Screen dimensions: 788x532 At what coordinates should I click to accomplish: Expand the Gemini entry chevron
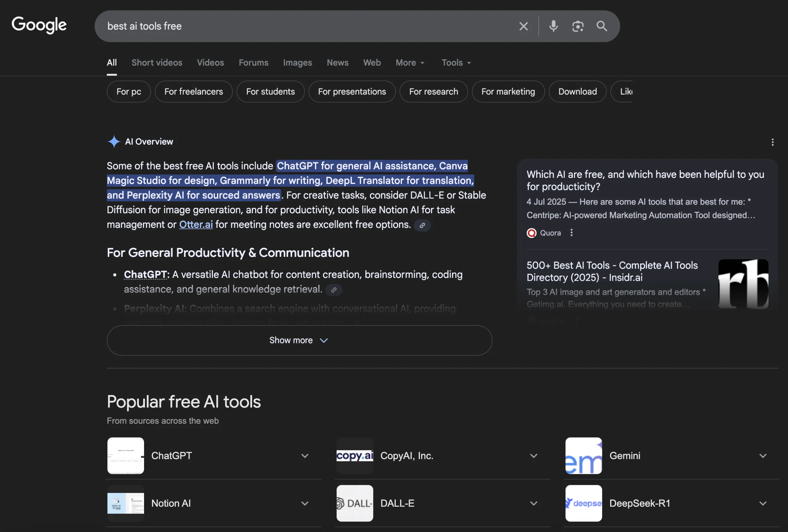tap(762, 456)
